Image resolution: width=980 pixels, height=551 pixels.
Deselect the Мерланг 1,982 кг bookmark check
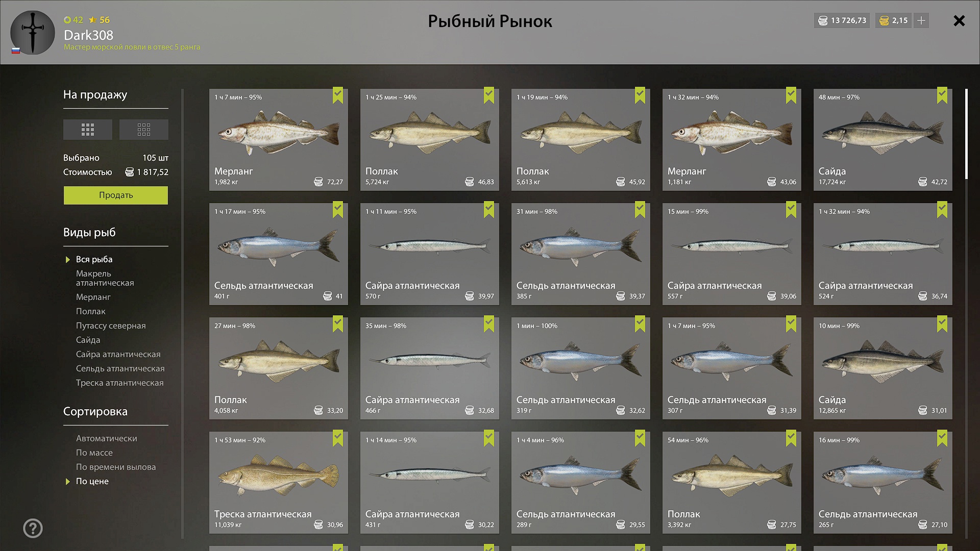338,95
